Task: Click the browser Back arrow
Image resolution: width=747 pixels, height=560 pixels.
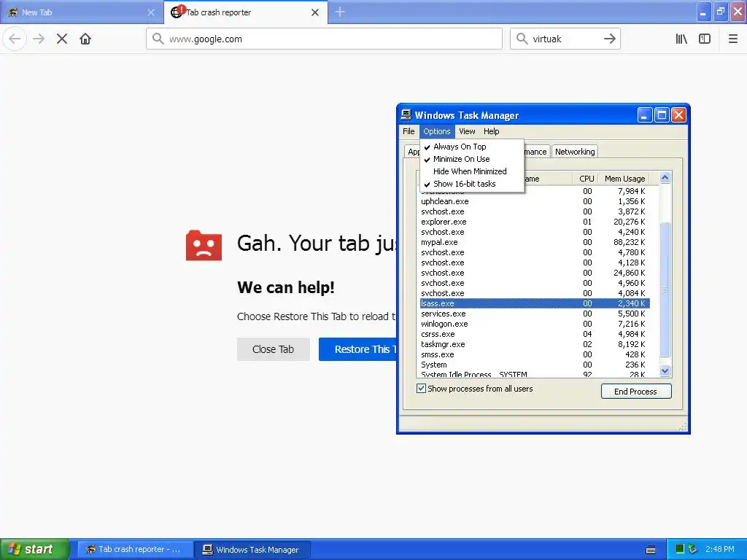Action: (x=15, y=39)
